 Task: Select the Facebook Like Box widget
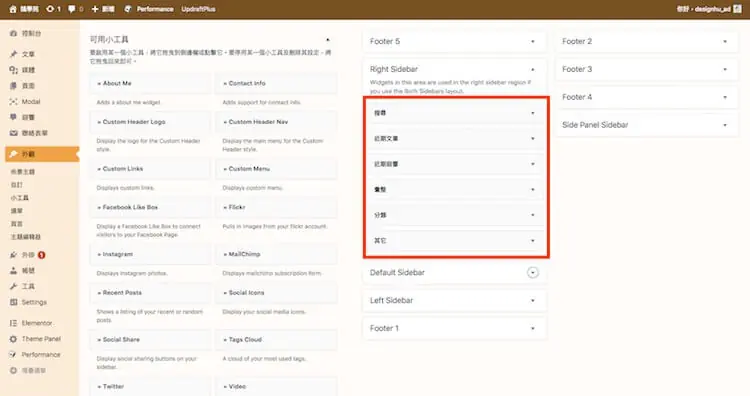(150, 208)
